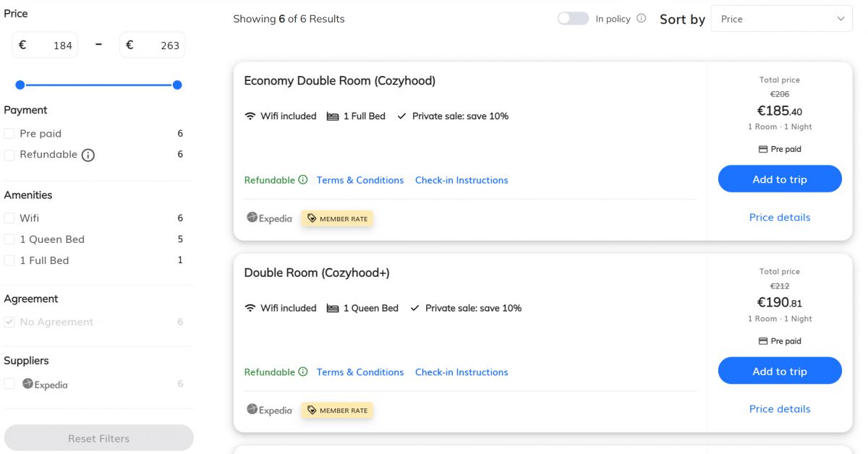Tick the Wifi amenity checkbox
This screenshot has height=454, width=868.
(9, 218)
